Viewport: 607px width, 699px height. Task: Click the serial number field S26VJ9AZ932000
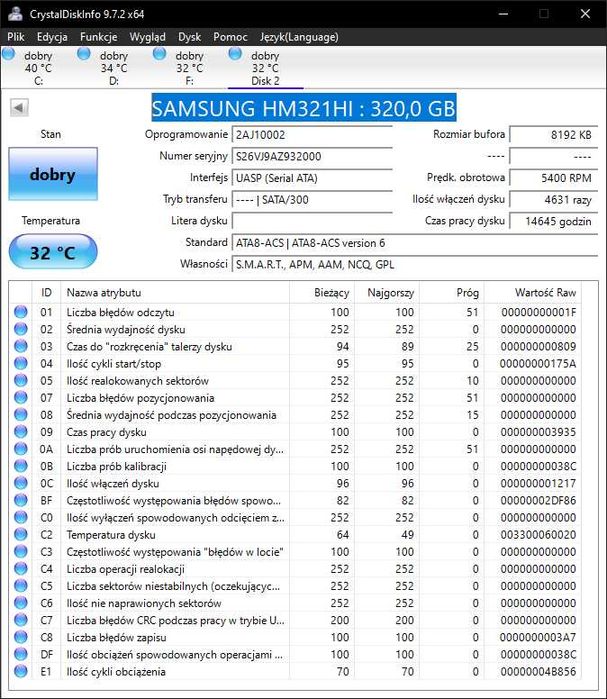[312, 156]
